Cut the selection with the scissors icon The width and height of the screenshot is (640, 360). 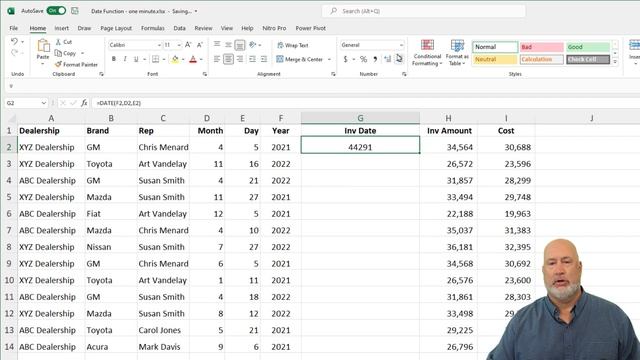click(58, 42)
